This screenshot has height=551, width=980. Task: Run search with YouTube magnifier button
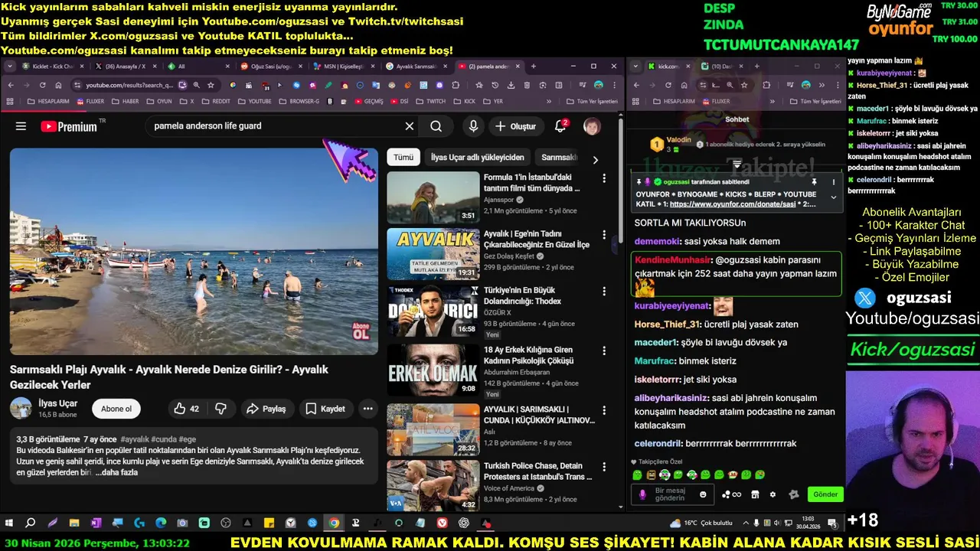click(436, 126)
